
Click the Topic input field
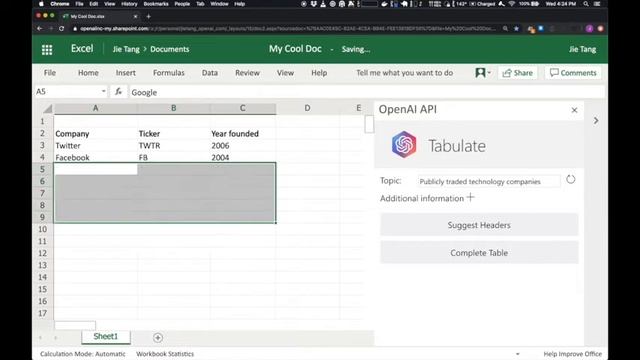coord(489,181)
